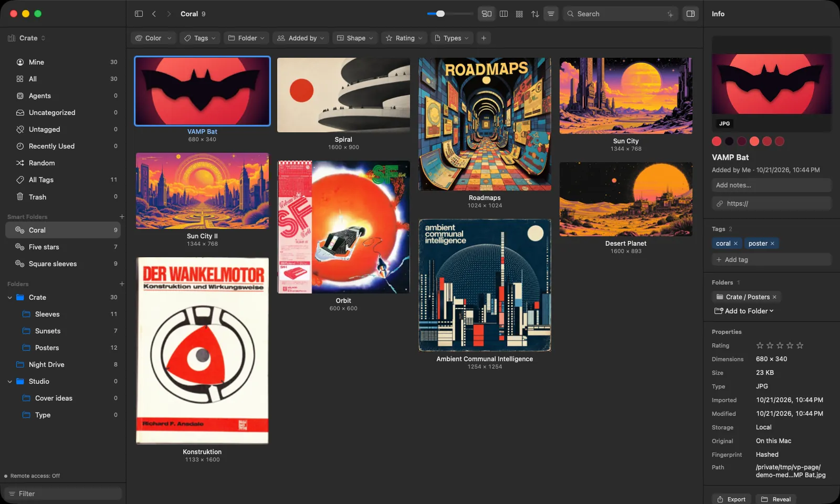
Task: Open the Shape filter dropdown
Action: tap(355, 38)
